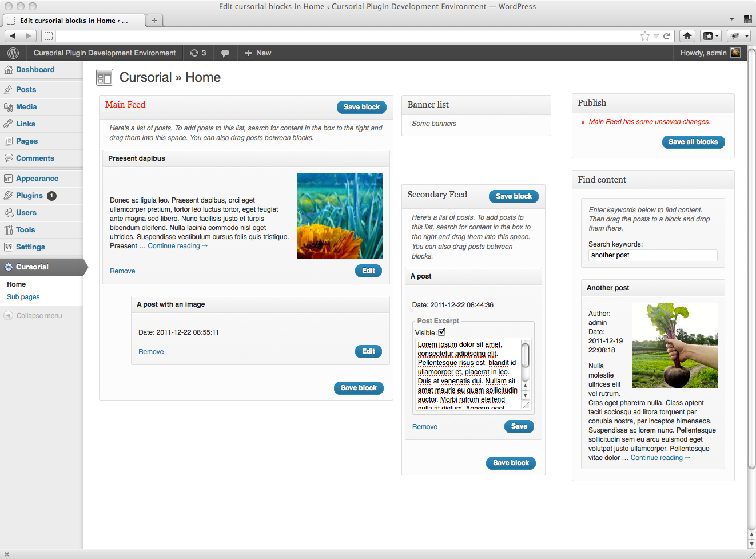Open the bookmarks toolbar dropdown button
Viewport: 756px width, 559px height.
coord(711,36)
